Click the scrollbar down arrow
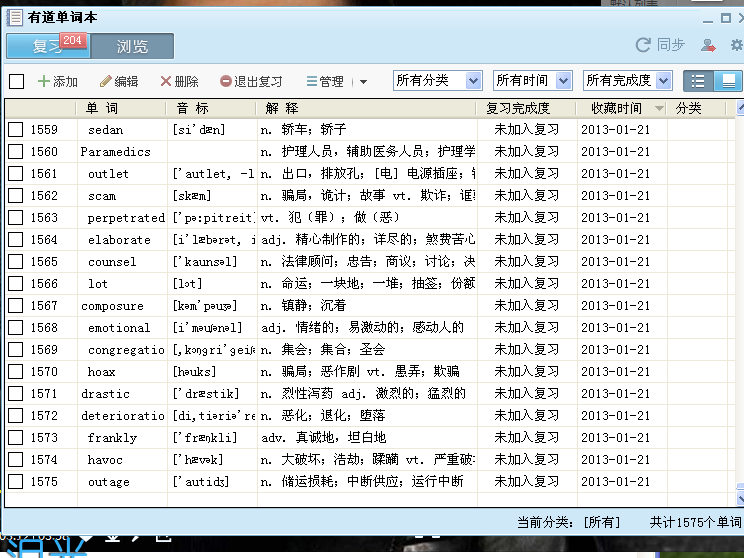 click(x=741, y=499)
